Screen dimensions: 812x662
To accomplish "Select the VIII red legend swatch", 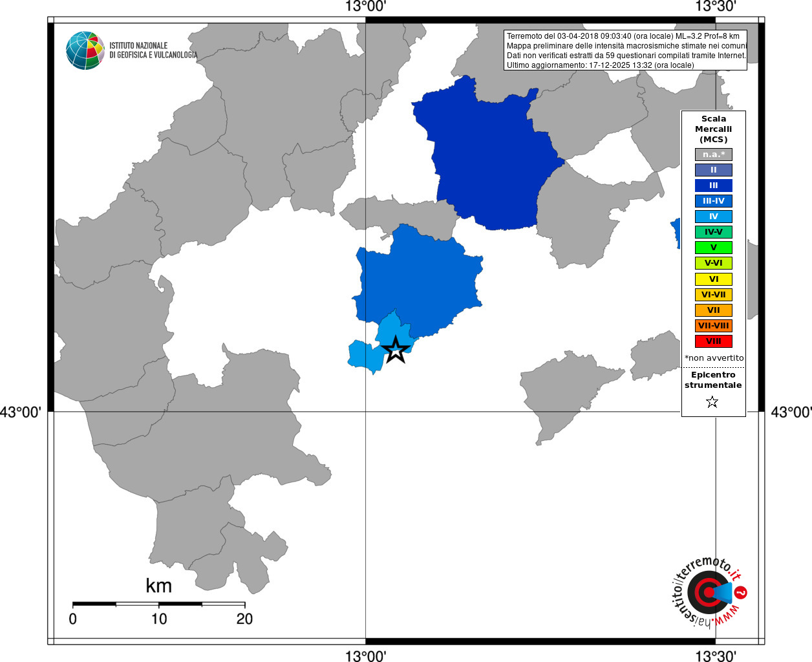I will click(714, 341).
